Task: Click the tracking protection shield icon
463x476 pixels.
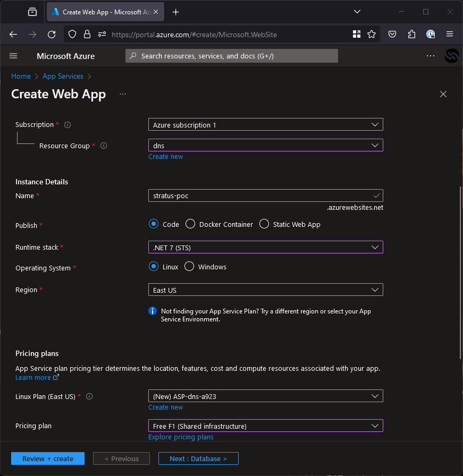Action: point(72,34)
